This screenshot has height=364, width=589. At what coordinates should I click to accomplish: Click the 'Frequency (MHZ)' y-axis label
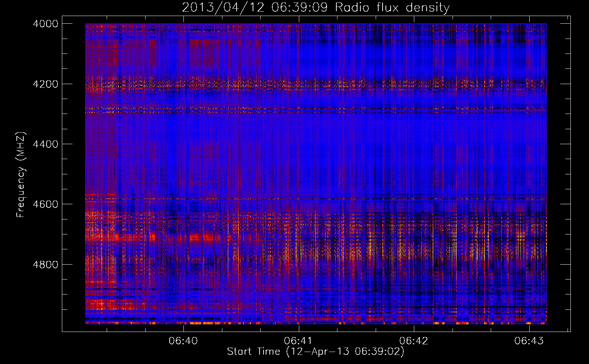pos(21,175)
